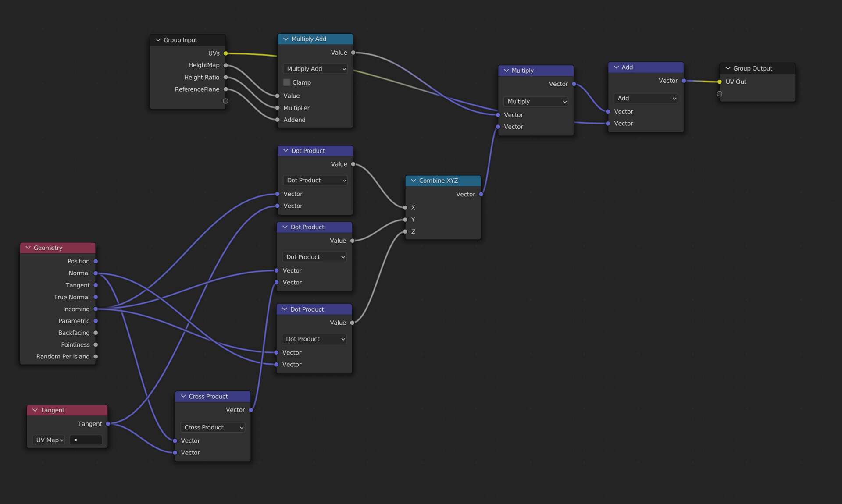Open the vector Multiply operation dropdown
The height and width of the screenshot is (504, 842).
(536, 102)
